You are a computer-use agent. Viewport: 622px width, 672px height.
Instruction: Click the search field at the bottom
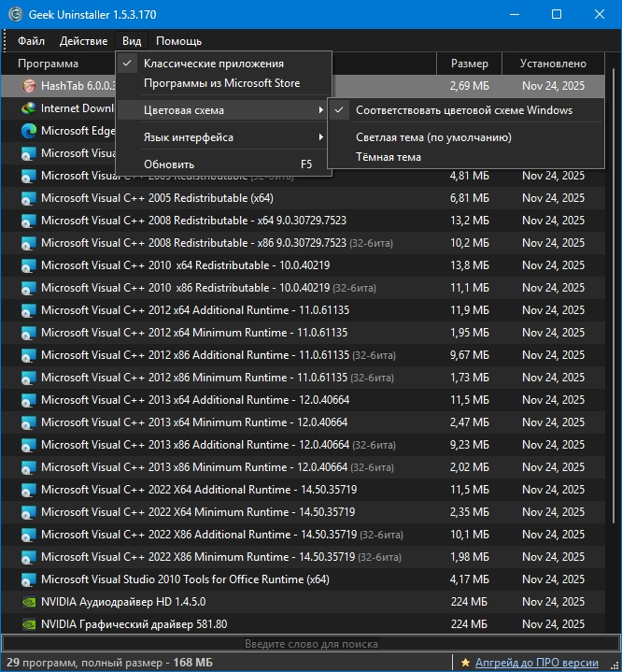tap(310, 644)
